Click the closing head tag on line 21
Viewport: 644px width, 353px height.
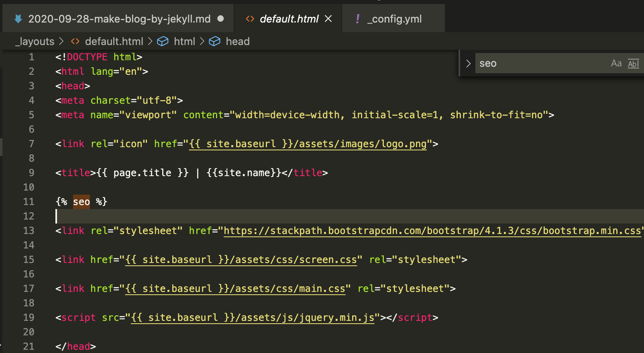tap(75, 347)
